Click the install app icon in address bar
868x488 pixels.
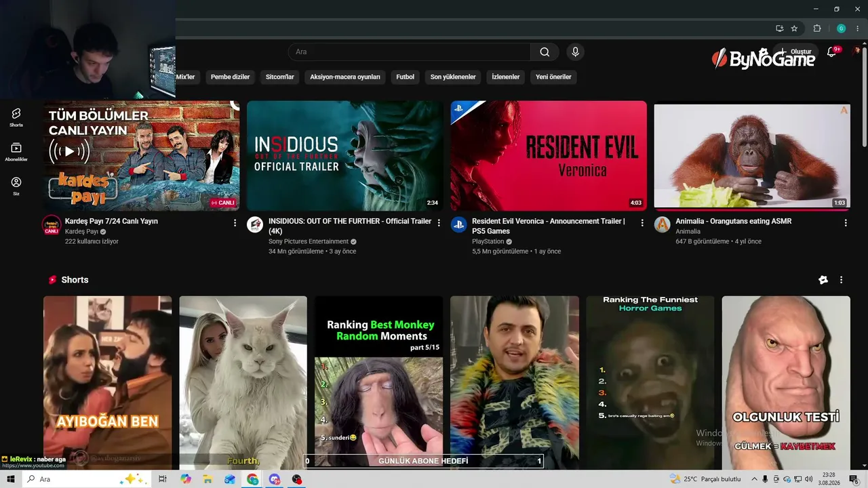tap(780, 28)
